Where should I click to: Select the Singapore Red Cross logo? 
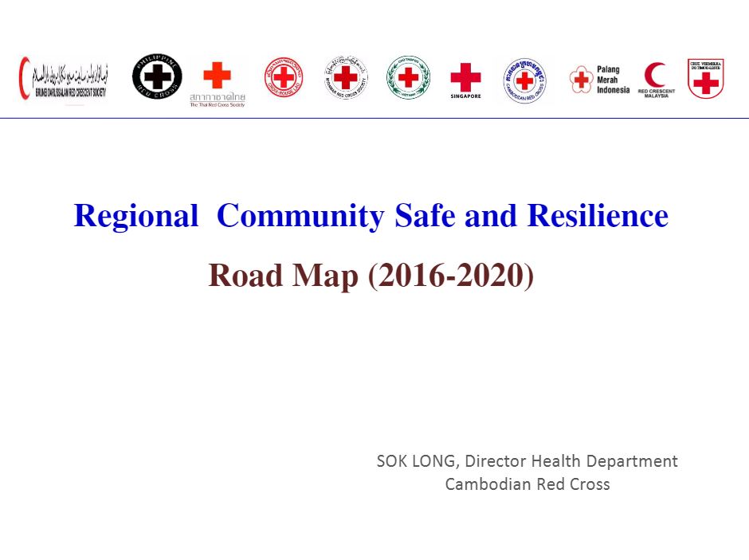tap(465, 80)
